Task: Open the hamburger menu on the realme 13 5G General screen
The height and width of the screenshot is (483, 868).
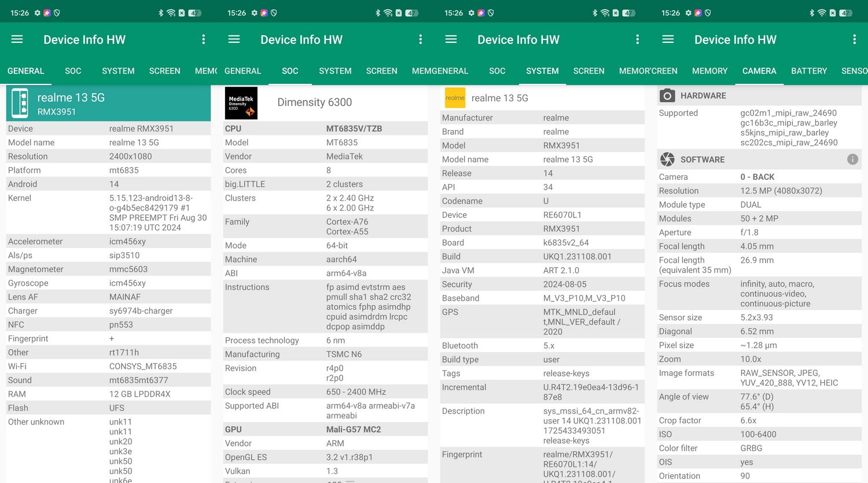Action: pyautogui.click(x=17, y=39)
